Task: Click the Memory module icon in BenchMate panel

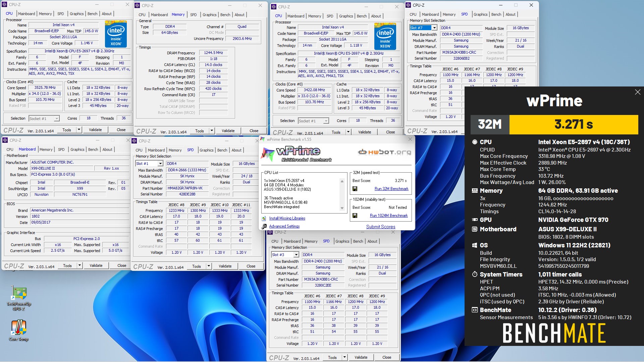Action: [x=475, y=191]
